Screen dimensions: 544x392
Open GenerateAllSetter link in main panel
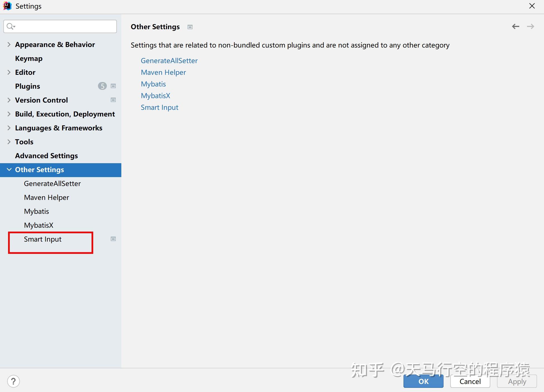pos(169,61)
